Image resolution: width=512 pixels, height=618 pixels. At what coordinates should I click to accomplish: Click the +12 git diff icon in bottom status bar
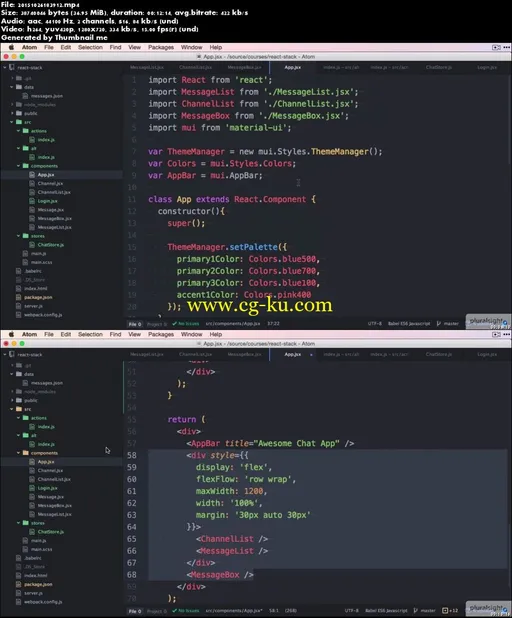coord(445,611)
